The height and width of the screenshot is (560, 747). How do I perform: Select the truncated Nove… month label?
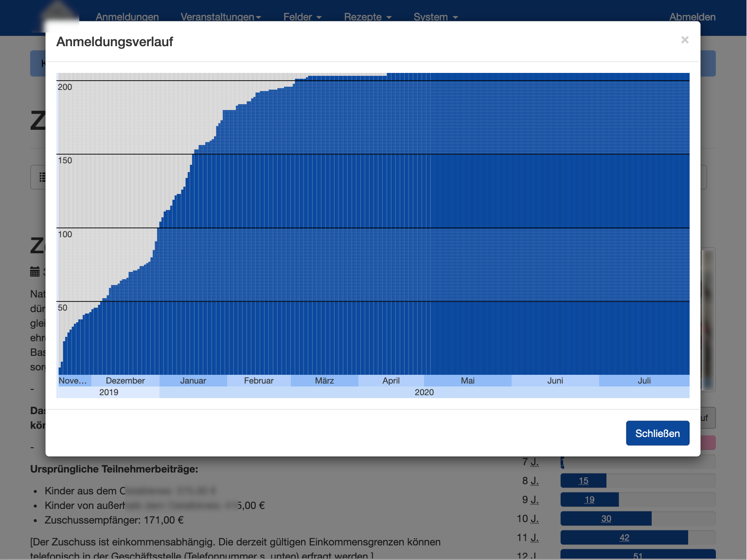coord(73,381)
